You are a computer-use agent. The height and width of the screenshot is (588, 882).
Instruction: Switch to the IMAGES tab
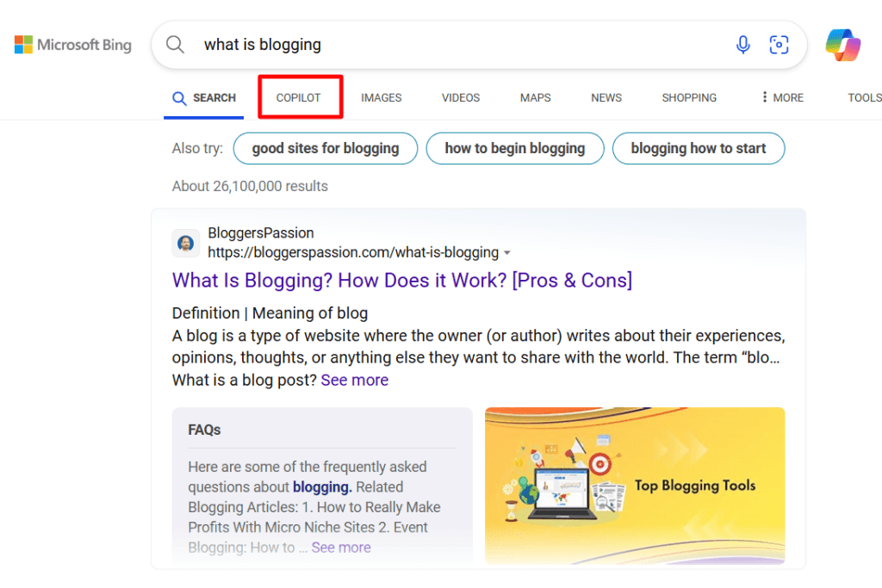click(381, 97)
